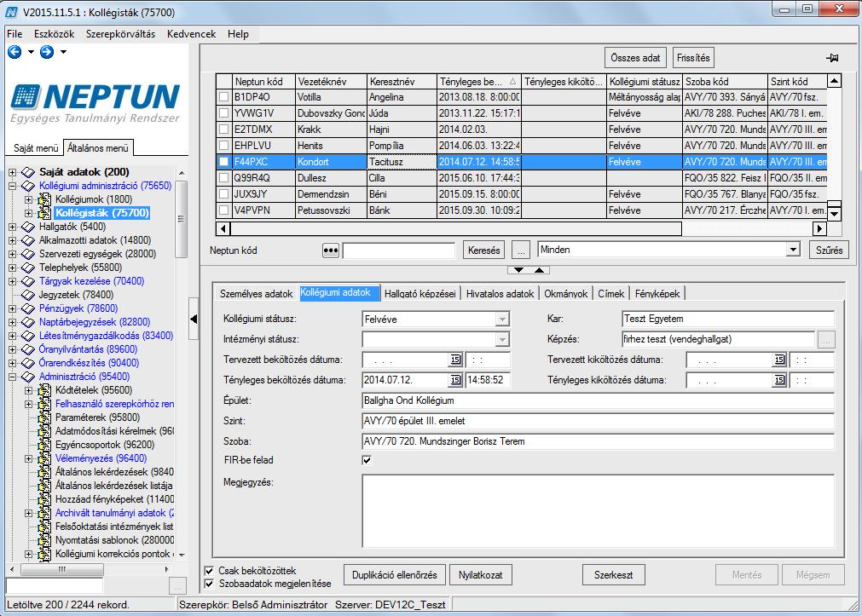Open calendar for Tényleges beköltözés dátuma

pos(455,380)
